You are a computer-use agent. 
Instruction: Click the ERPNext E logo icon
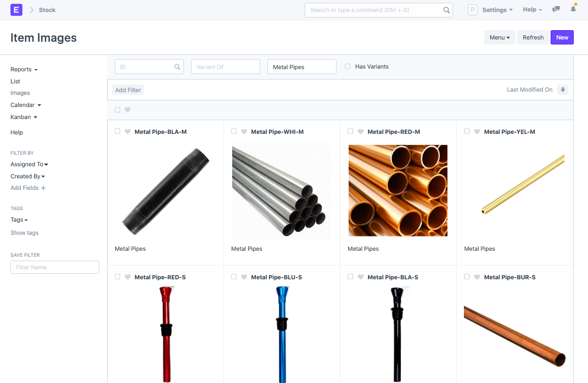coord(16,10)
